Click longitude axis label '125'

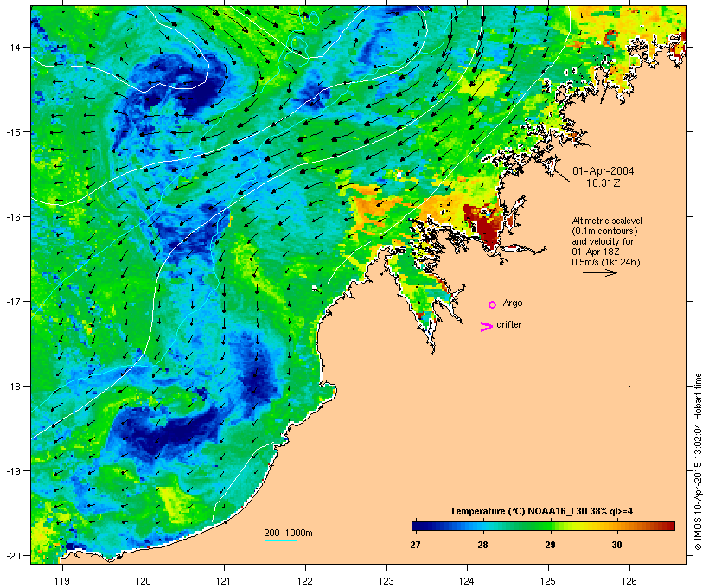[548, 581]
